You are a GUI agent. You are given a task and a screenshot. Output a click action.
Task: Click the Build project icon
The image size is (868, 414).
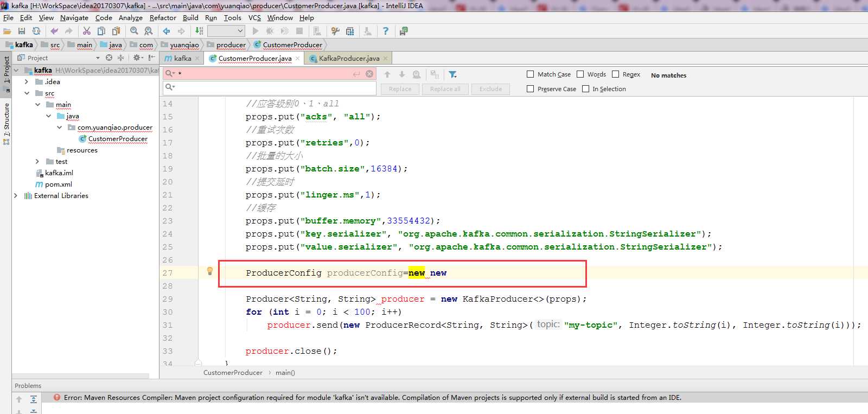pos(199,31)
